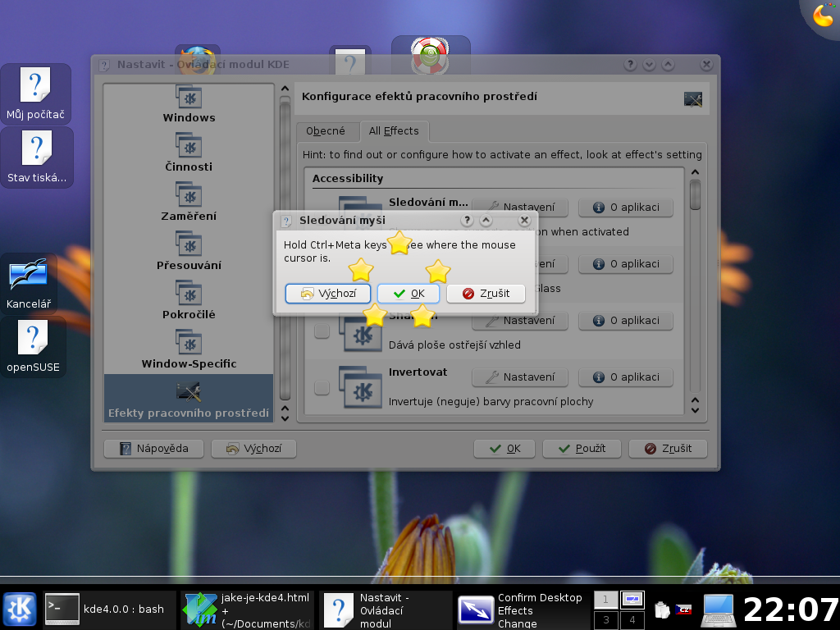Open Nastavení for Dává ploše ostřejší vzhled effect
This screenshot has height=630, width=840.
coord(519,321)
